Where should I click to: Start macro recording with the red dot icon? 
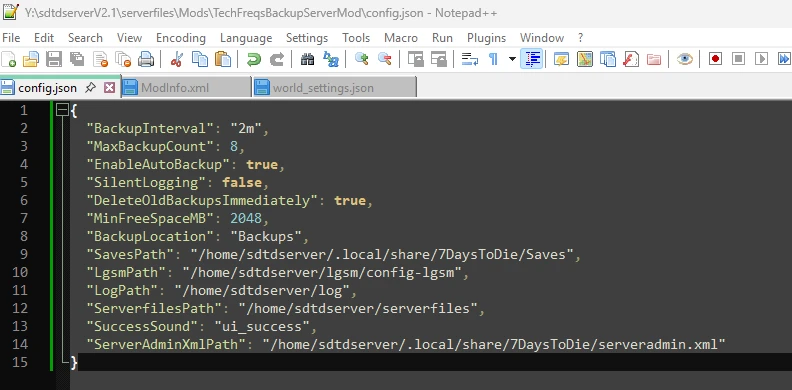[x=715, y=59]
